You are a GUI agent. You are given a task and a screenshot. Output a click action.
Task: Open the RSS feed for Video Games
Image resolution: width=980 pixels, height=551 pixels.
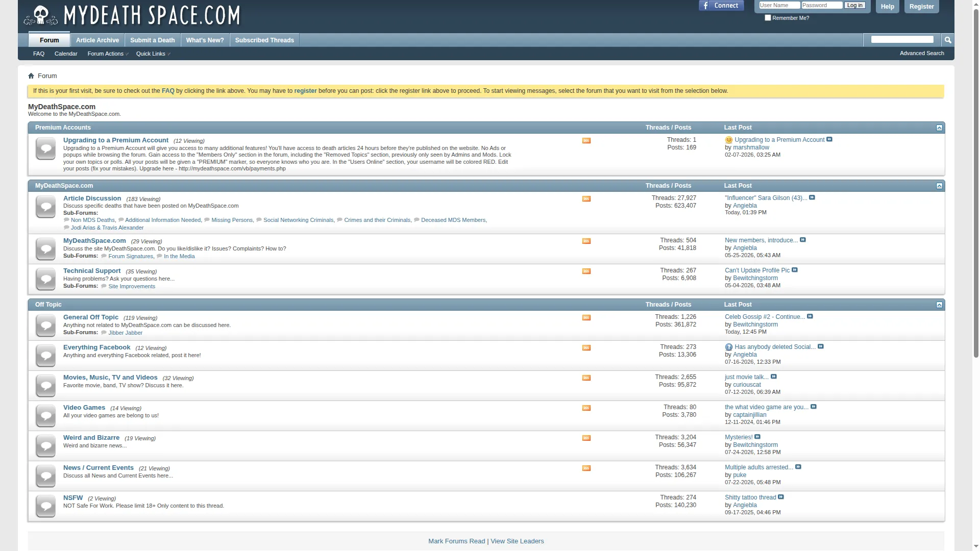pyautogui.click(x=586, y=408)
